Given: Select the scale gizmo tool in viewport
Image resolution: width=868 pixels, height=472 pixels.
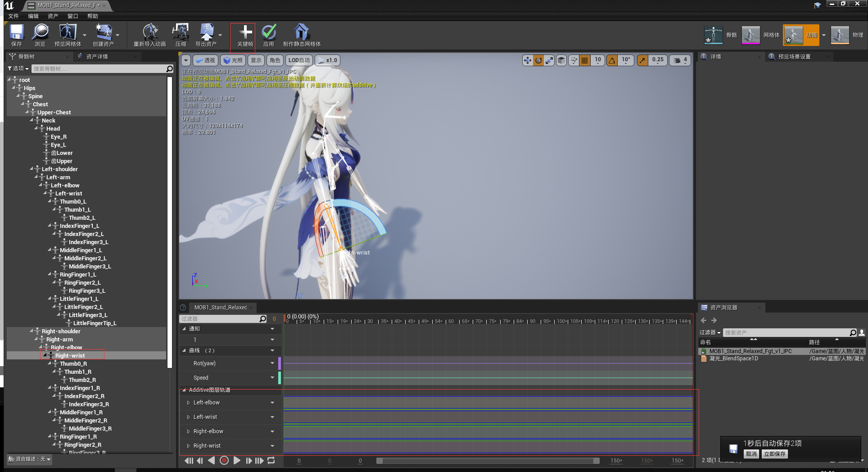Looking at the screenshot, I should [x=549, y=60].
